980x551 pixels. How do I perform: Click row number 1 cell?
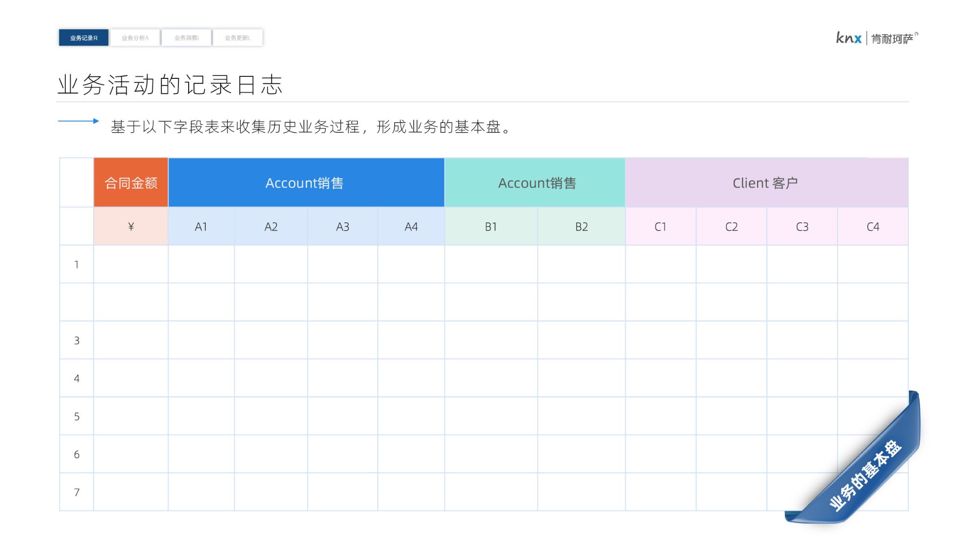76,264
